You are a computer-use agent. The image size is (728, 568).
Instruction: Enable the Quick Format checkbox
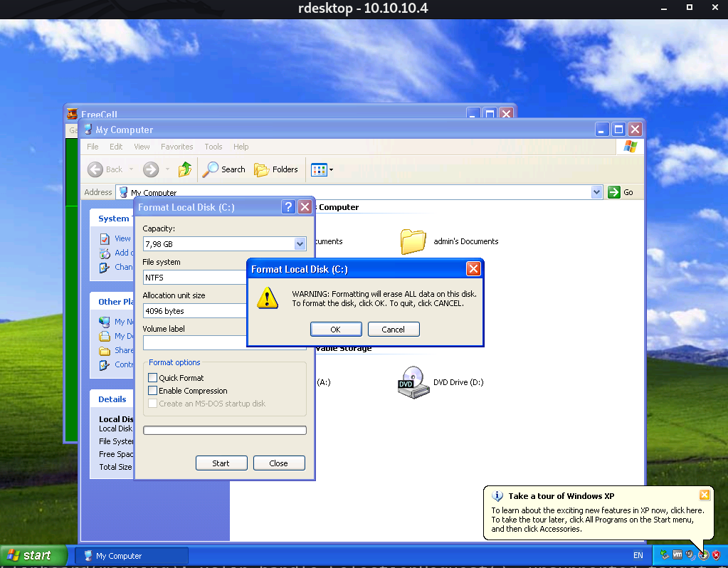click(x=152, y=377)
